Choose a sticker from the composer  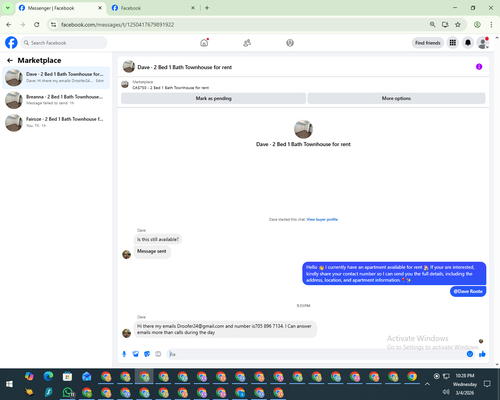click(x=147, y=354)
